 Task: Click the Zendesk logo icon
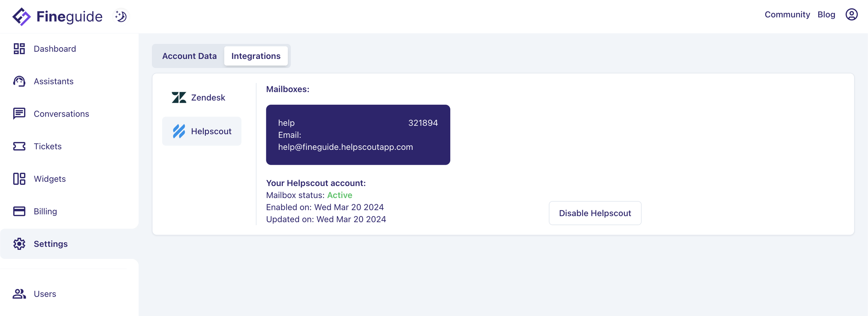point(179,97)
